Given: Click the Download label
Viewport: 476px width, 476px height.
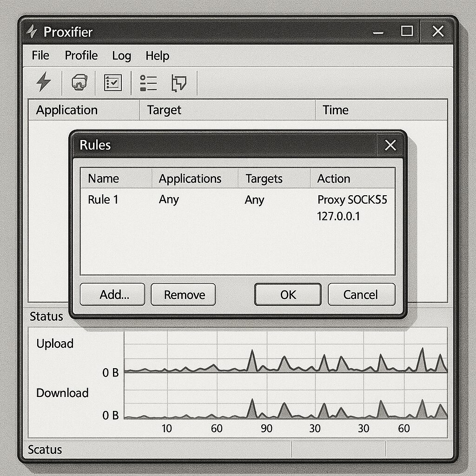Looking at the screenshot, I should 62,393.
